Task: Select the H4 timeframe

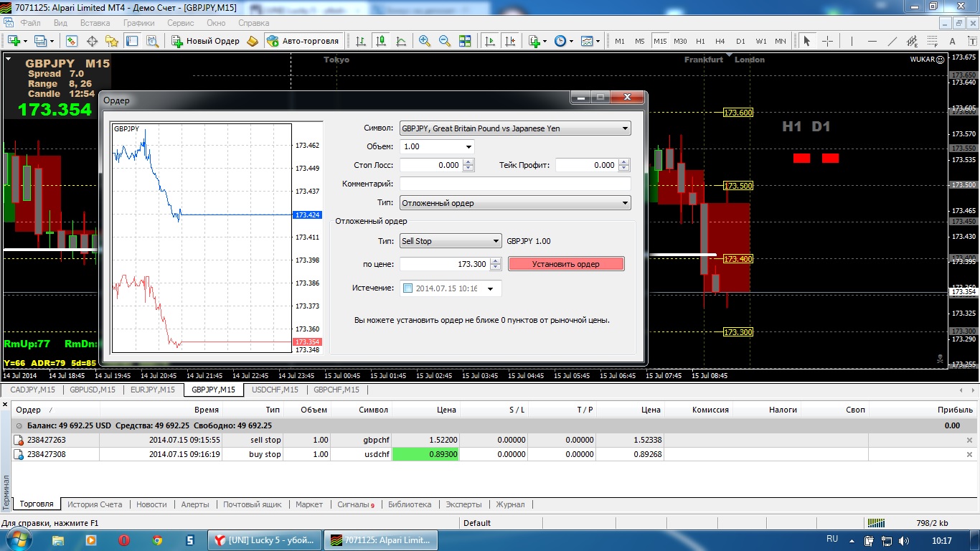Action: [720, 41]
